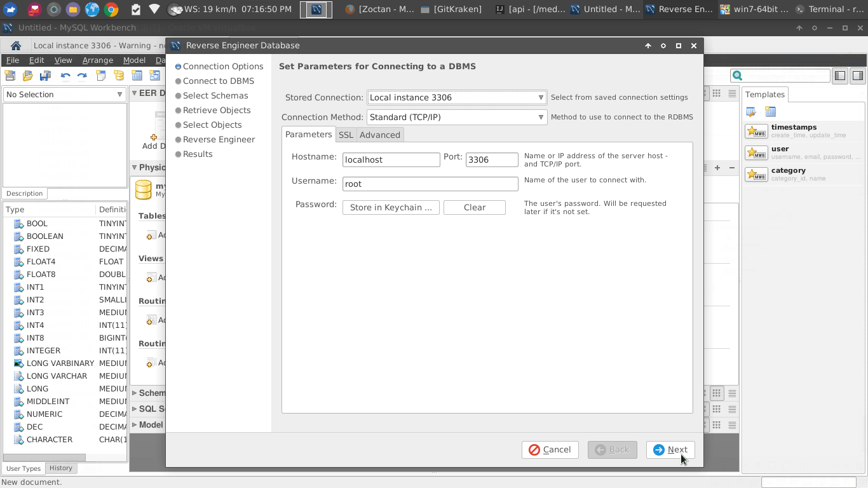Click the Open Model folder icon

(27, 76)
